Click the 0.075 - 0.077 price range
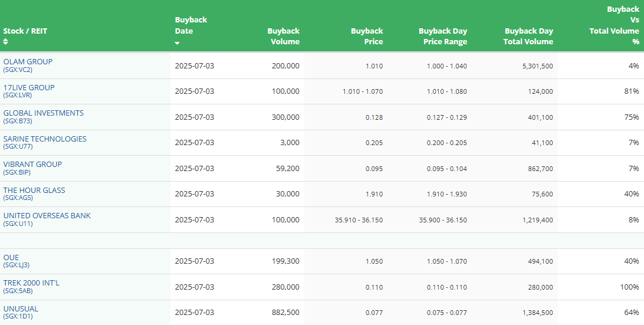 (x=447, y=313)
